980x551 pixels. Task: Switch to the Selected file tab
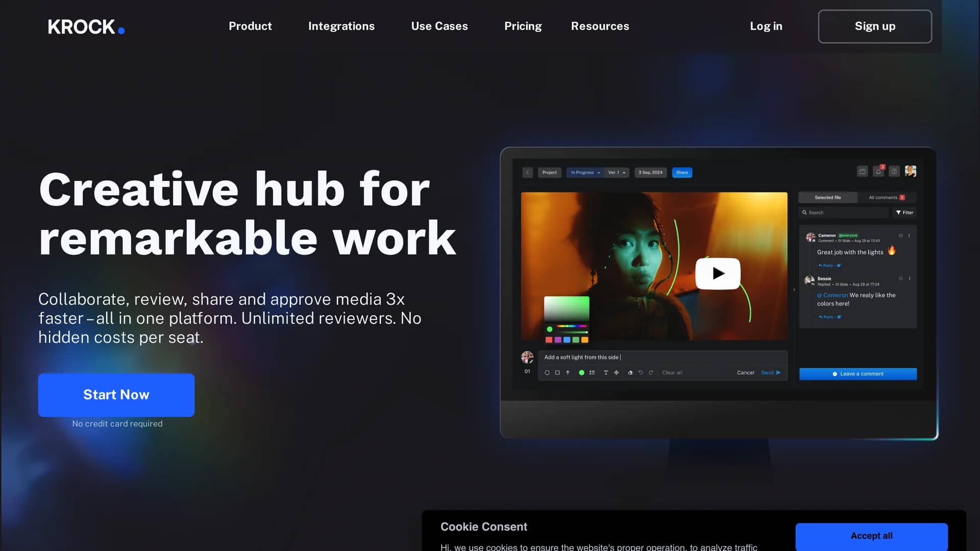(x=827, y=197)
